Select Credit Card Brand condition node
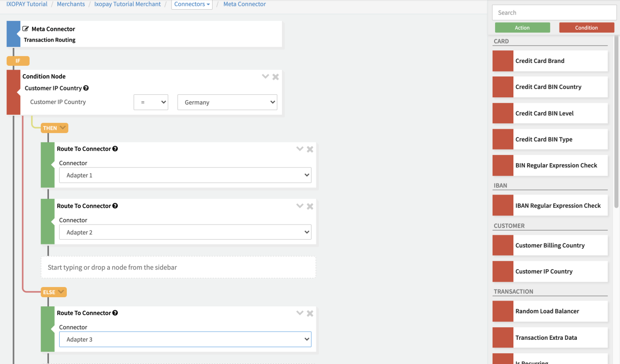620x364 pixels. 550,61
